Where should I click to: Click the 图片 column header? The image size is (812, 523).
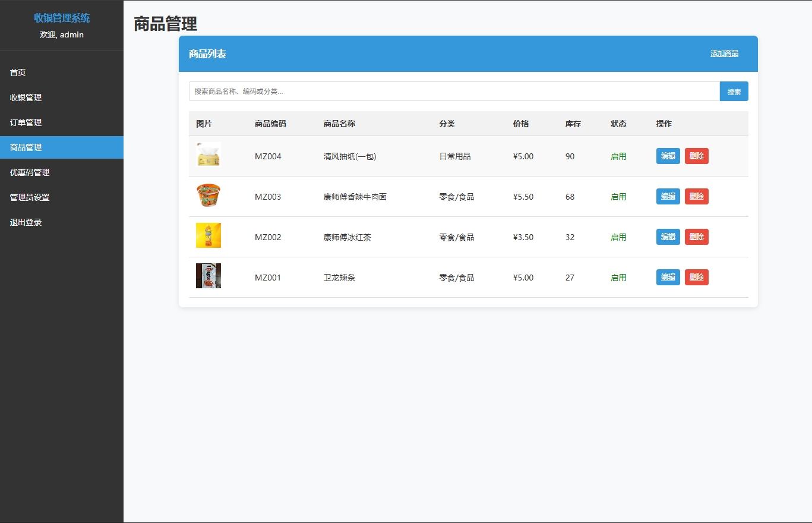[204, 124]
